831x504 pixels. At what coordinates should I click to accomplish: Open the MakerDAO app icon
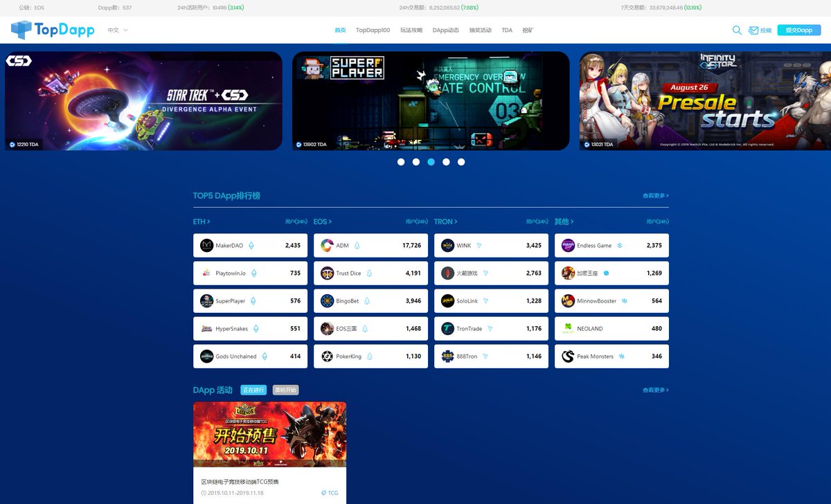pos(206,246)
